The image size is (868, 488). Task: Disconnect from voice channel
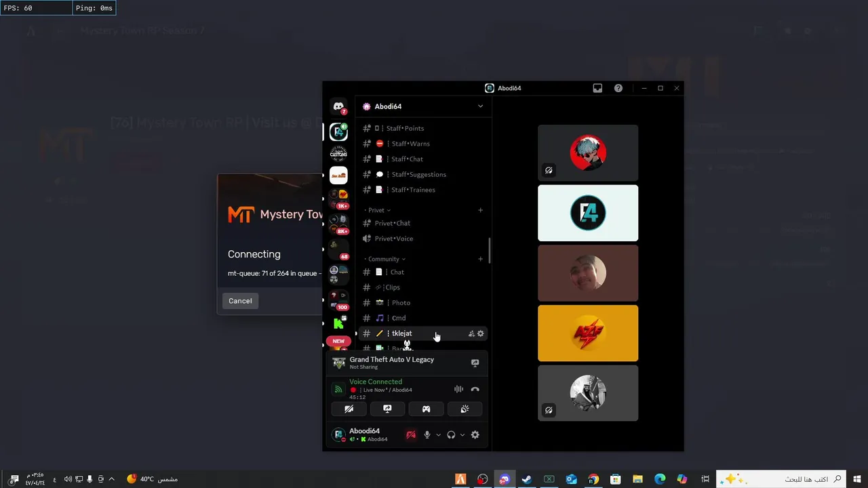[x=475, y=389]
